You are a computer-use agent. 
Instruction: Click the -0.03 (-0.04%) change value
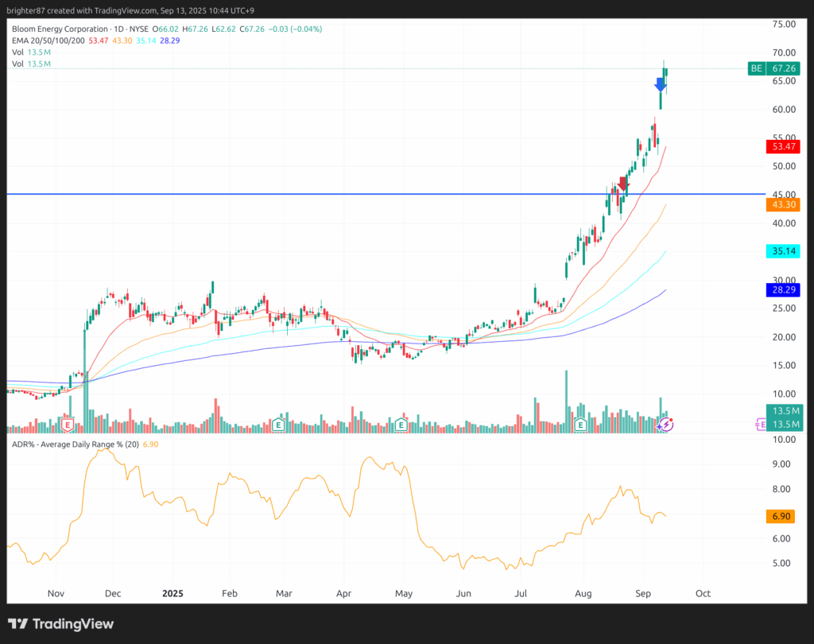[295, 29]
